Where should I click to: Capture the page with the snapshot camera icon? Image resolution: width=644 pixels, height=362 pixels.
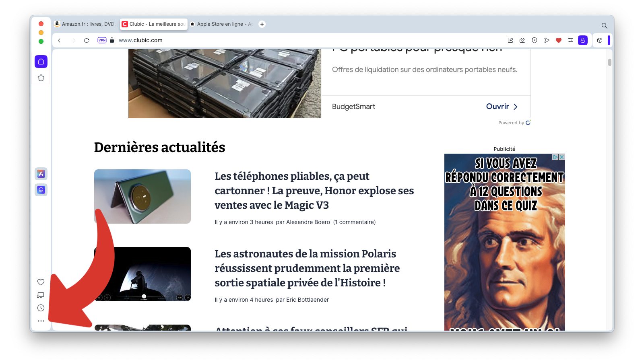coord(522,40)
